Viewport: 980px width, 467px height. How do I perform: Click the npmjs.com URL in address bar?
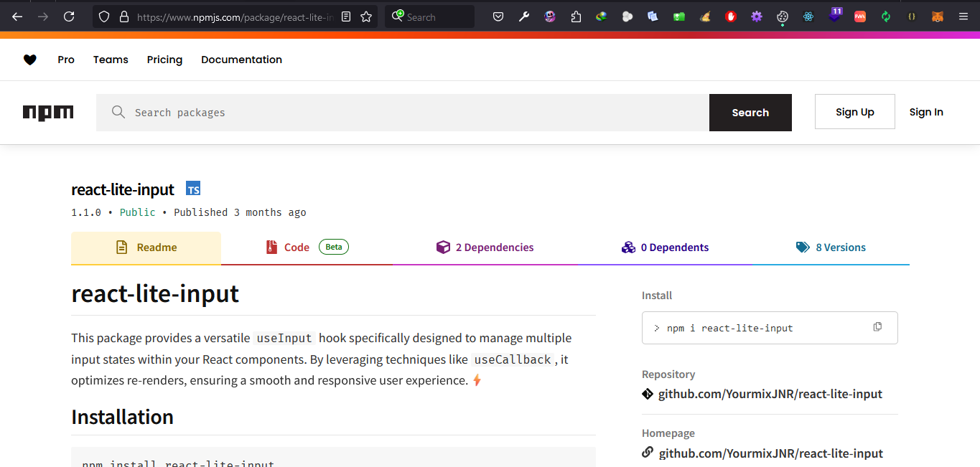235,16
